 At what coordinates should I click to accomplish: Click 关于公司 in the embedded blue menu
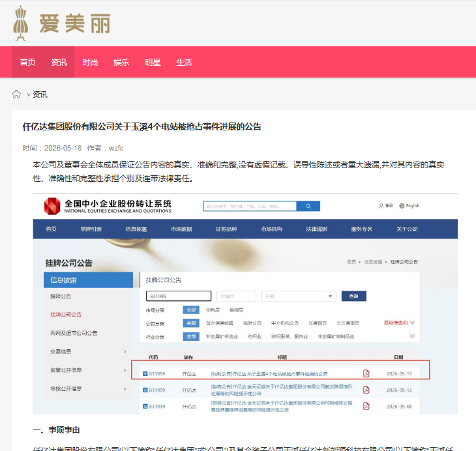[407, 229]
